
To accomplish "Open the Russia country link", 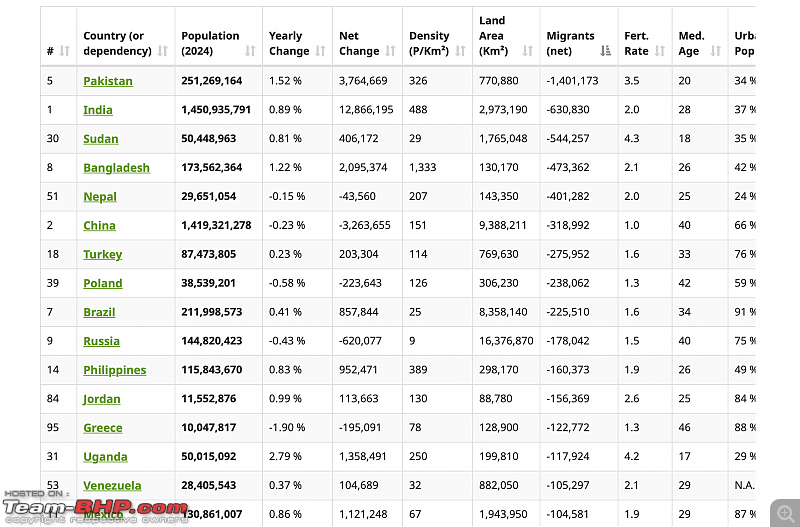I will click(x=102, y=341).
